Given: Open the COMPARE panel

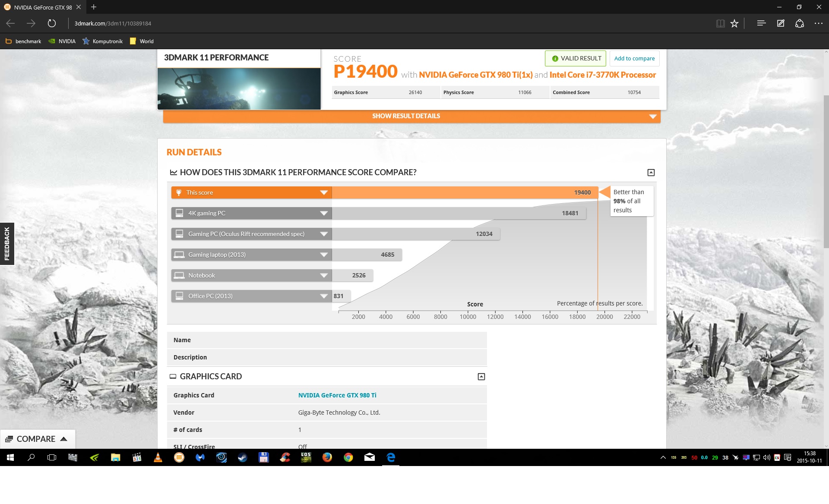Looking at the screenshot, I should pos(38,439).
